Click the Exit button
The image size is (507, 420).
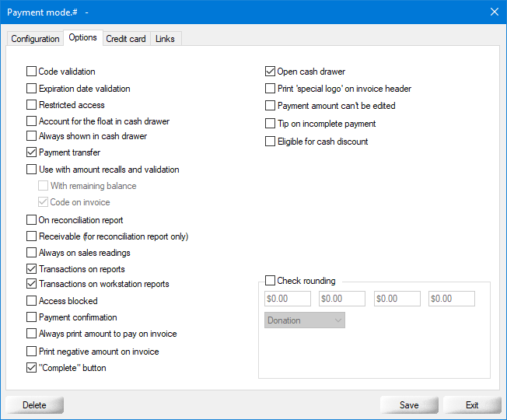coord(472,405)
